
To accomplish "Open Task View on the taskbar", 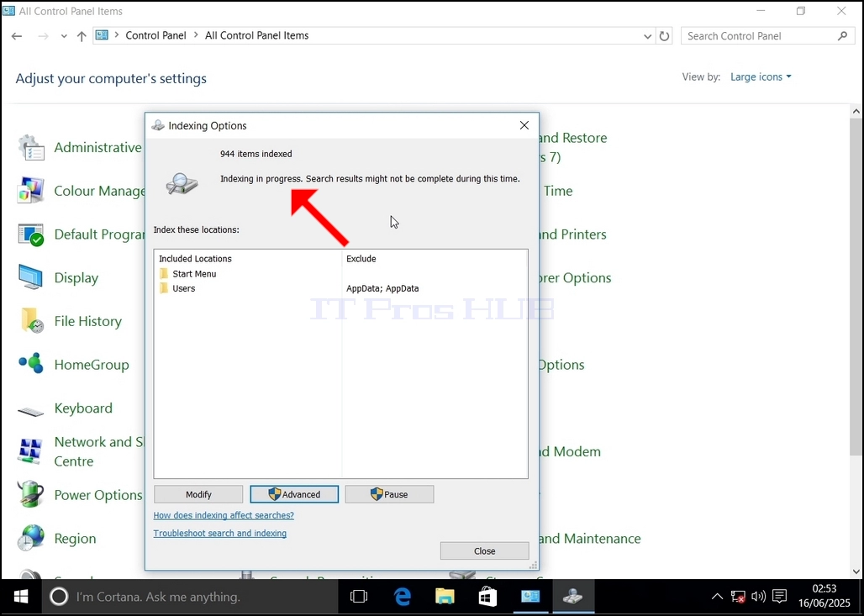I will (359, 597).
